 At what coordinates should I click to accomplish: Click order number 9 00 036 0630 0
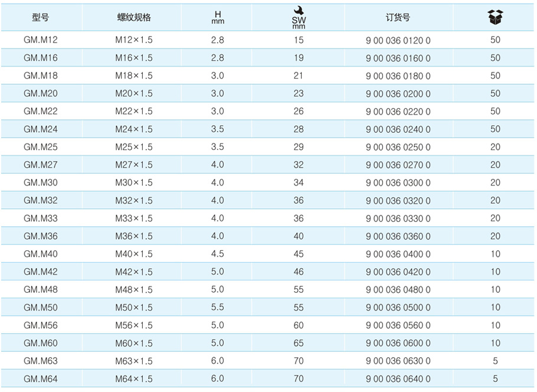click(398, 361)
